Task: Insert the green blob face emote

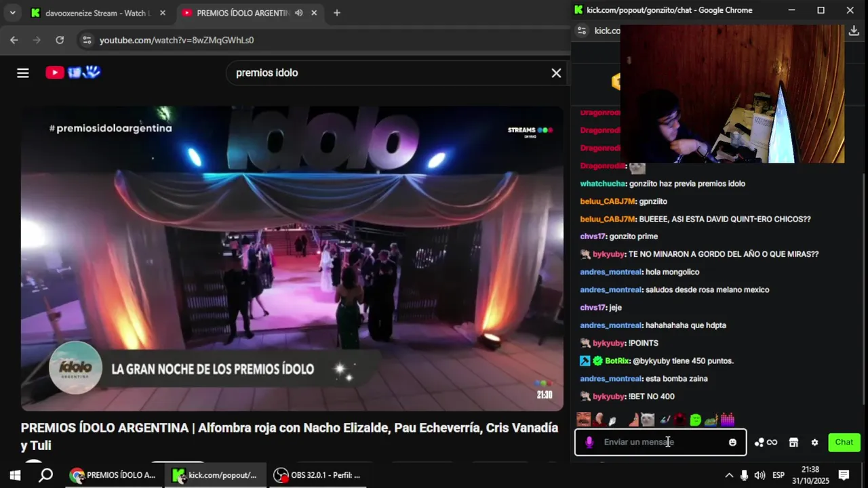Action: point(695,420)
